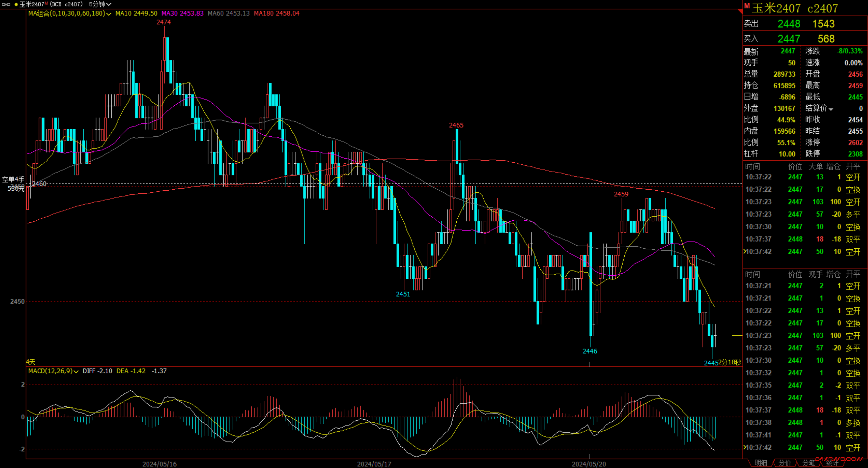
Task: Click the yellow dot before 玉米2407
Action: tap(16, 4)
